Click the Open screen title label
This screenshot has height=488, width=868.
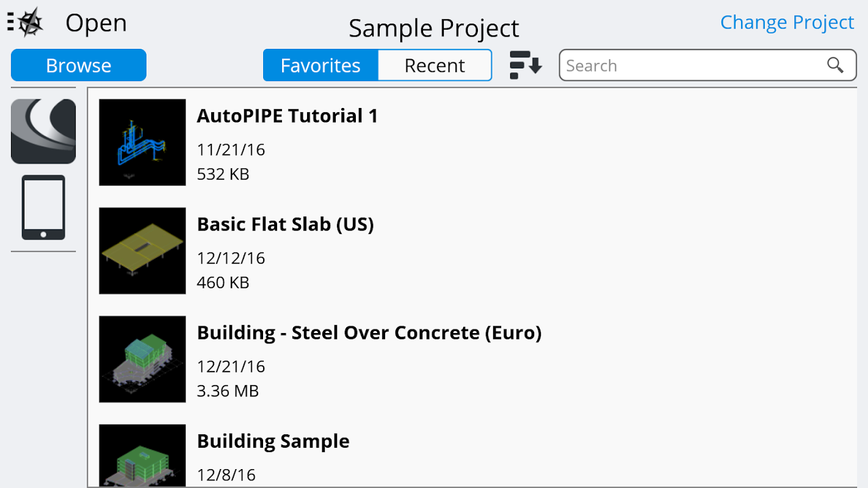tap(96, 23)
